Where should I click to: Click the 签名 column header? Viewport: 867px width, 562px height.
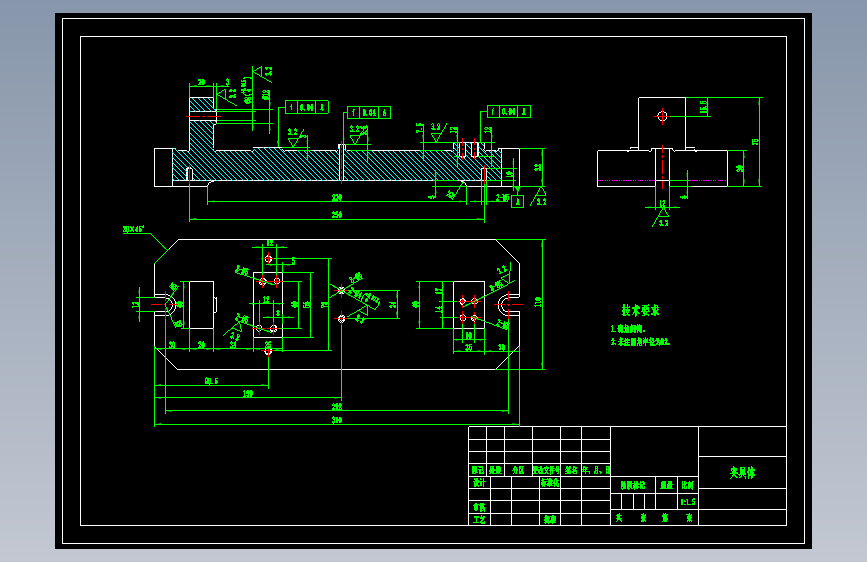coord(571,470)
